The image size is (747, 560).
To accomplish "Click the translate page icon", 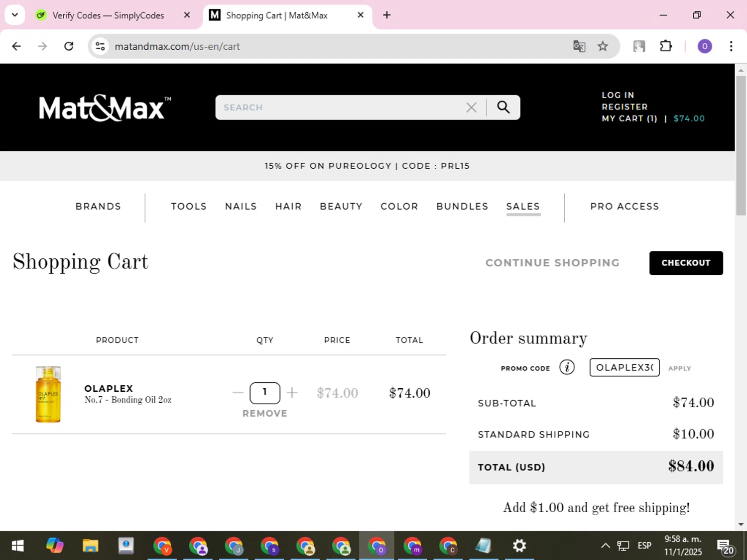I will pyautogui.click(x=579, y=46).
